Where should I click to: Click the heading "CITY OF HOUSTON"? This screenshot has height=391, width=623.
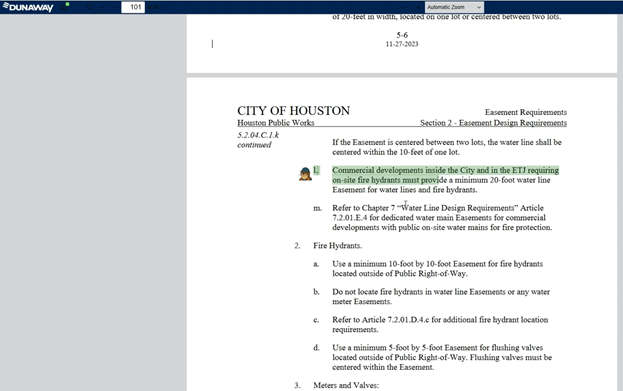point(294,110)
